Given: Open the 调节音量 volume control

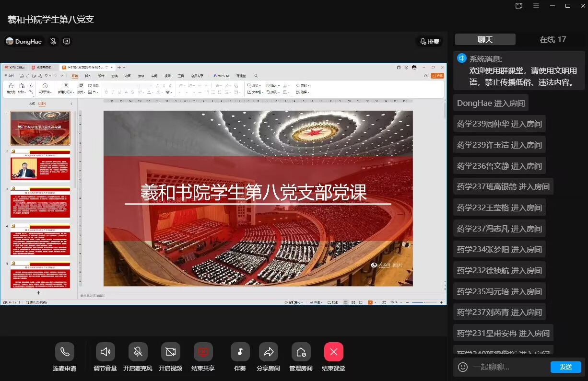Looking at the screenshot, I should pos(105,352).
